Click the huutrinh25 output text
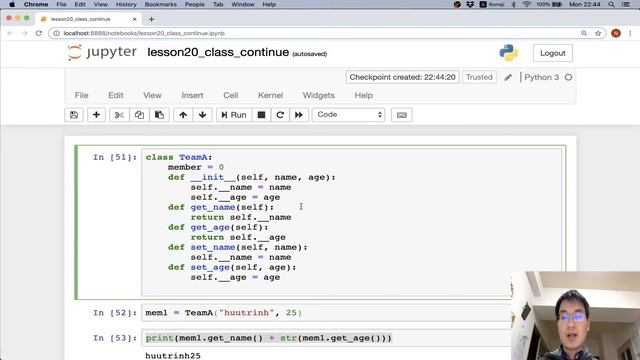This screenshot has height=360, width=640. tap(173, 356)
